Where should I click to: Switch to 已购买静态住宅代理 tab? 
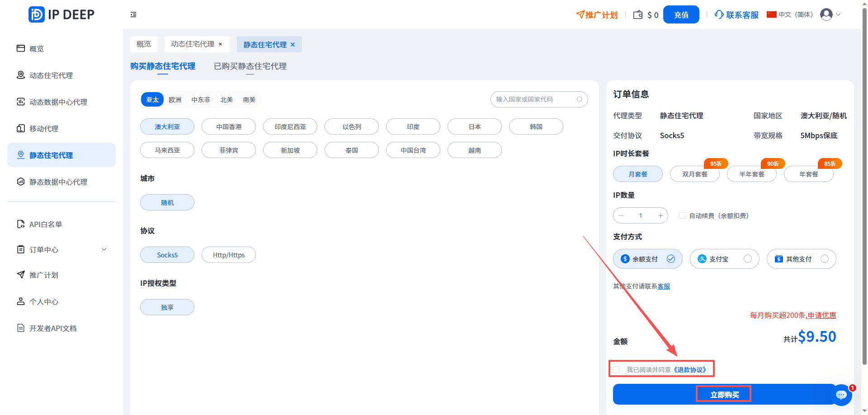tap(250, 66)
